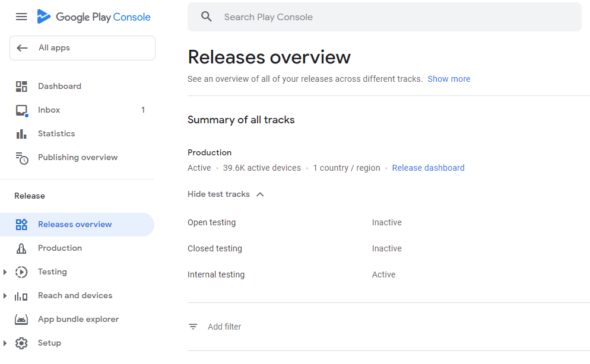Image resolution: width=590 pixels, height=364 pixels.
Task: Click the Inbox unread count 1
Action: 143,110
